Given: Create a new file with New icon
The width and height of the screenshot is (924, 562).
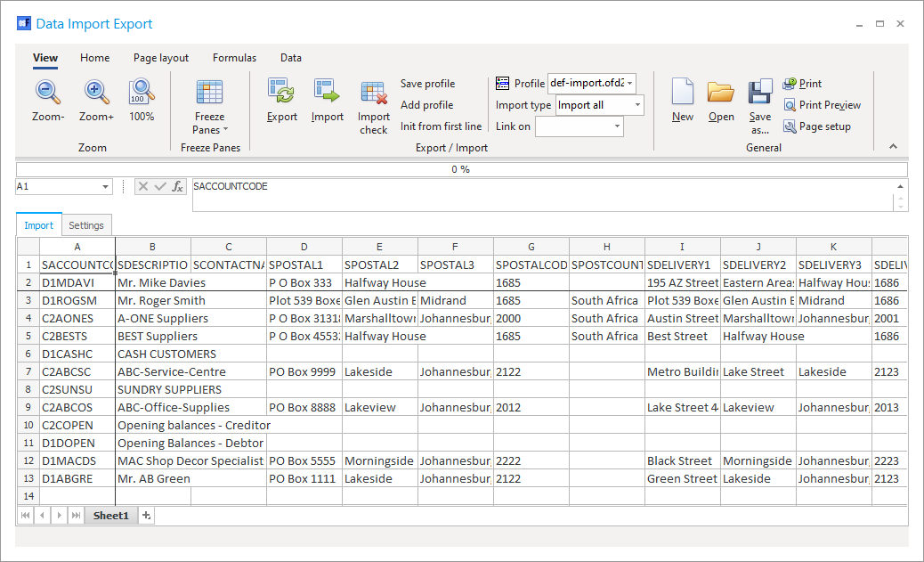Looking at the screenshot, I should [683, 93].
